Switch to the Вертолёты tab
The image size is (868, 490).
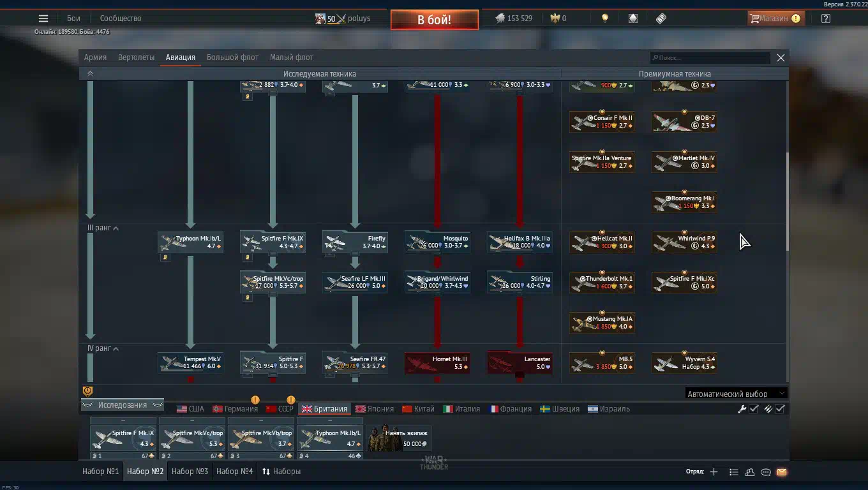136,57
